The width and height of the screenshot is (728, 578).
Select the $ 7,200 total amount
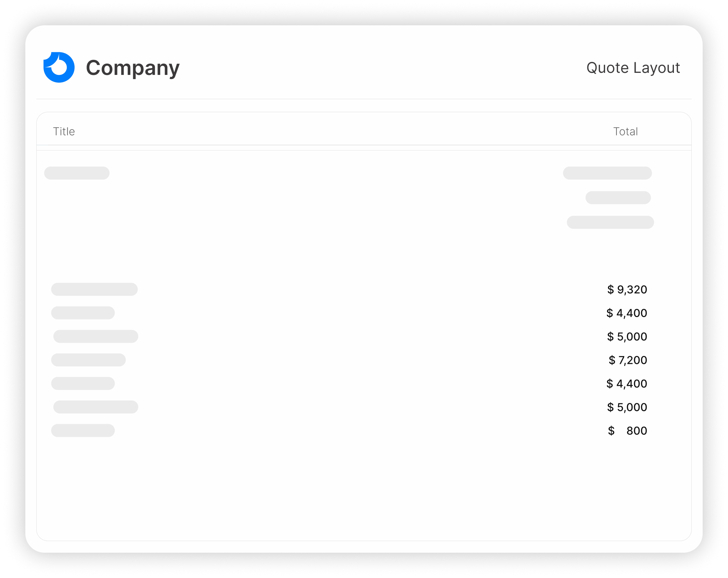(x=628, y=360)
